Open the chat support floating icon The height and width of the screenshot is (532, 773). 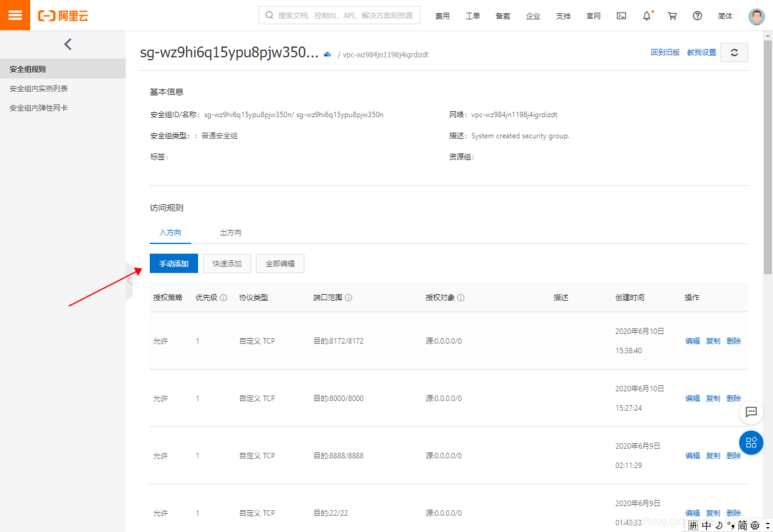(x=751, y=412)
